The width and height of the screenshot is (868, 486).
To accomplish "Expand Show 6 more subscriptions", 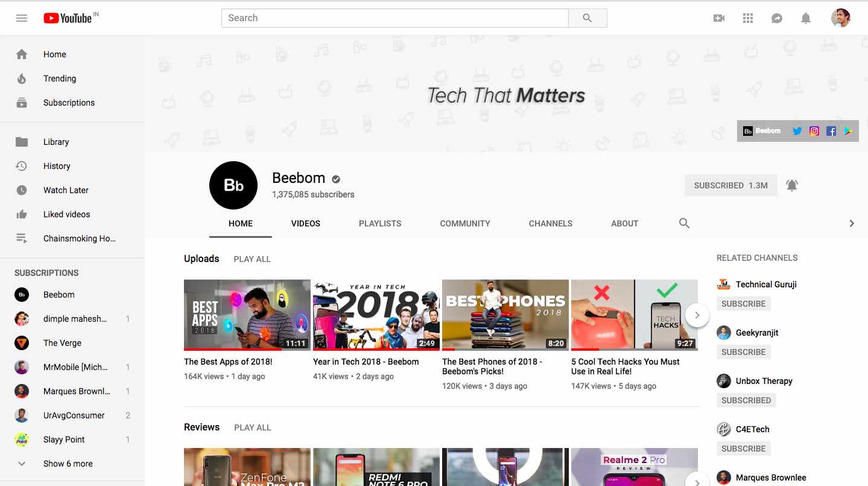I will click(68, 464).
